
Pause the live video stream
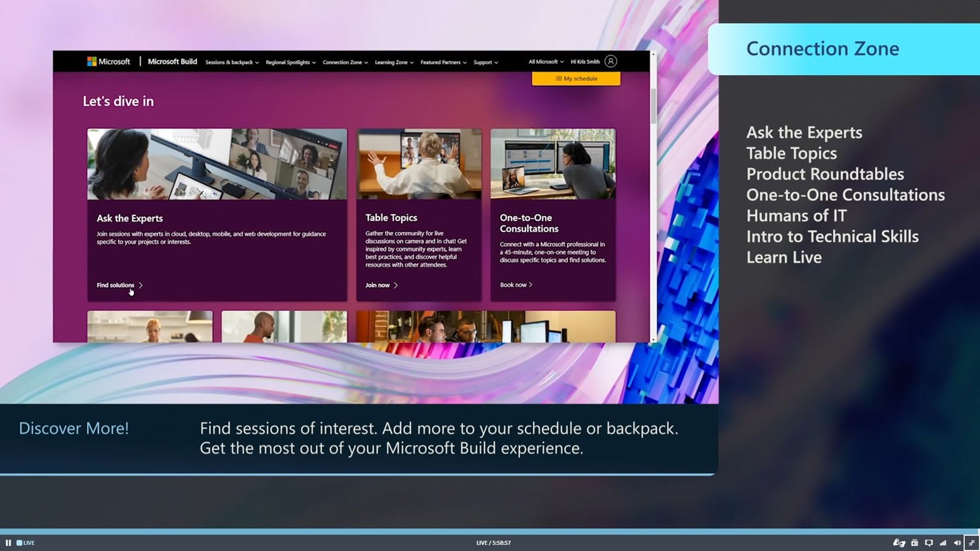pos(9,542)
